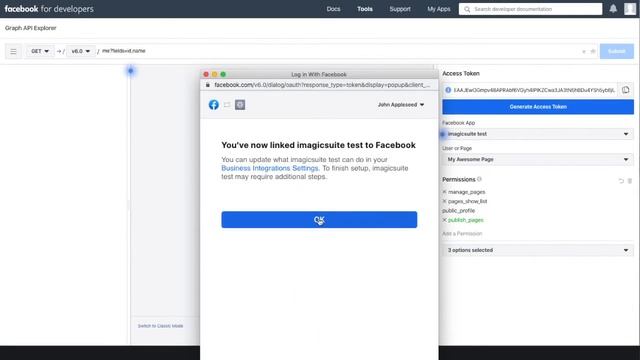Click the search magnifier icon
This screenshot has width=640, height=360.
point(467,9)
